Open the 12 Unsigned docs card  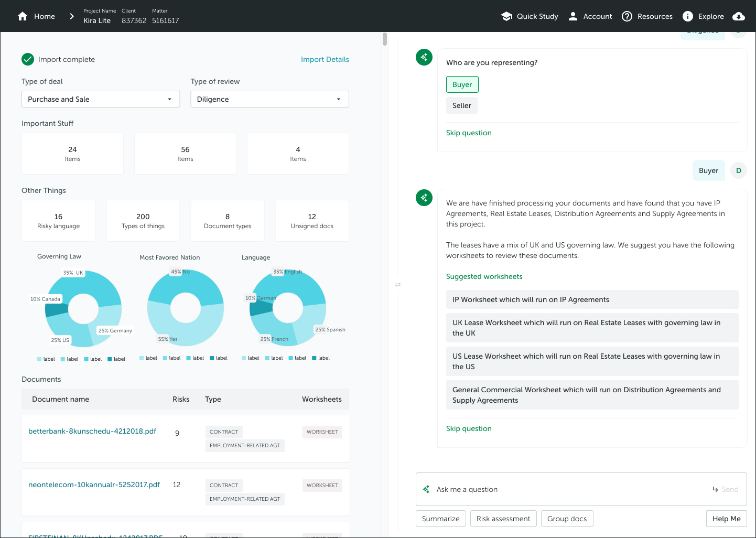(312, 221)
